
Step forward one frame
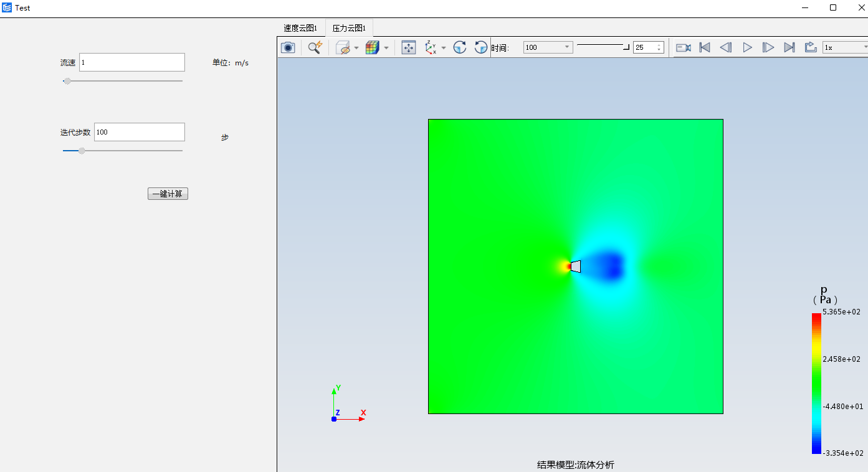point(768,47)
